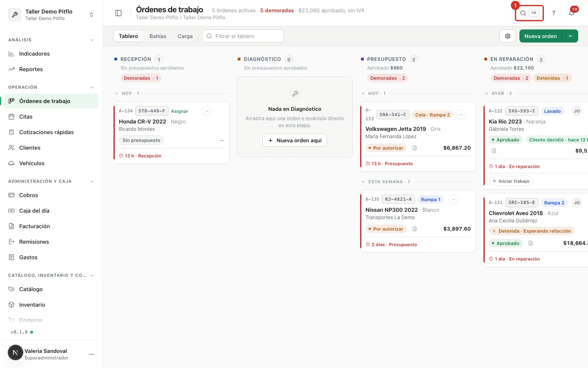
Task: Click Iniciar trabajo on the Kia Rio card
Action: click(x=511, y=181)
